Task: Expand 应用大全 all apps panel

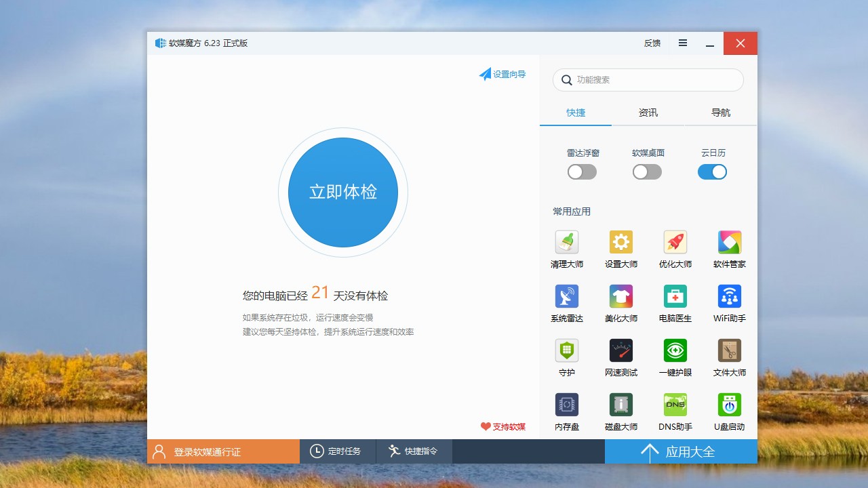Action: (681, 451)
